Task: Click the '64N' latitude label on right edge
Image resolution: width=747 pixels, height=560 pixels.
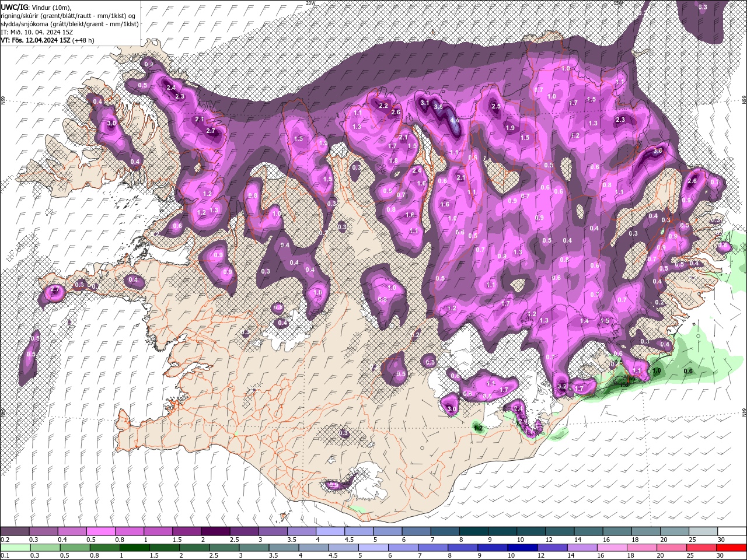Action: click(x=744, y=412)
